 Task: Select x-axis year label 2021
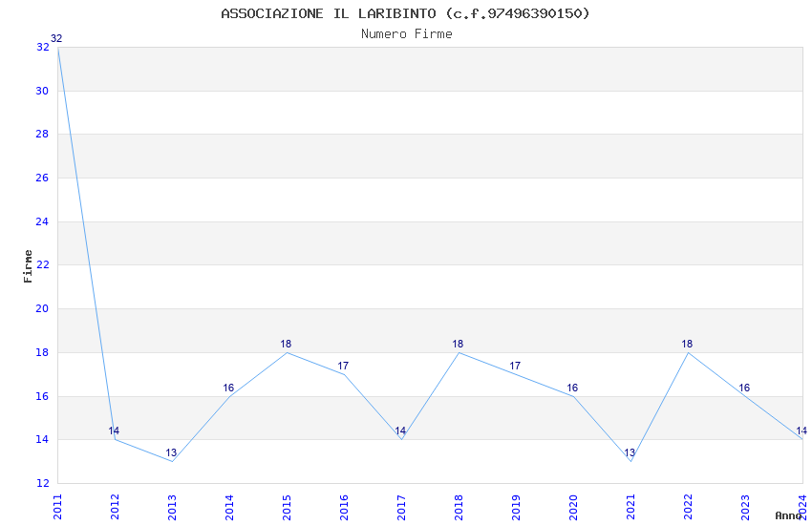tap(630, 507)
